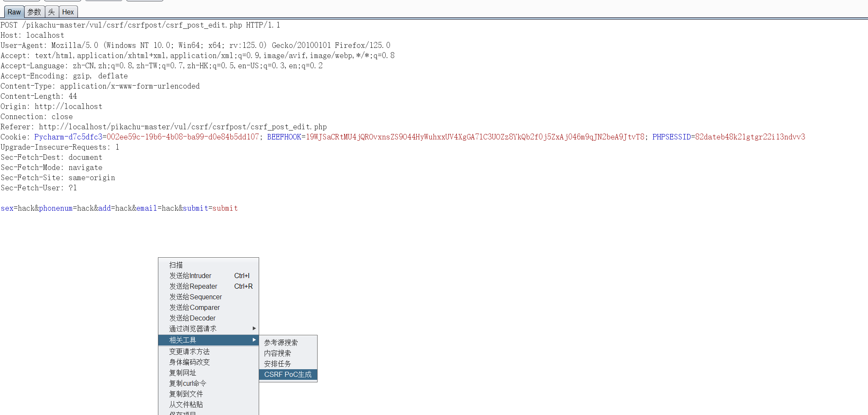Viewport: 868px width, 415px height.
Task: Choose 复制curl命令 menu entry
Action: 208,383
